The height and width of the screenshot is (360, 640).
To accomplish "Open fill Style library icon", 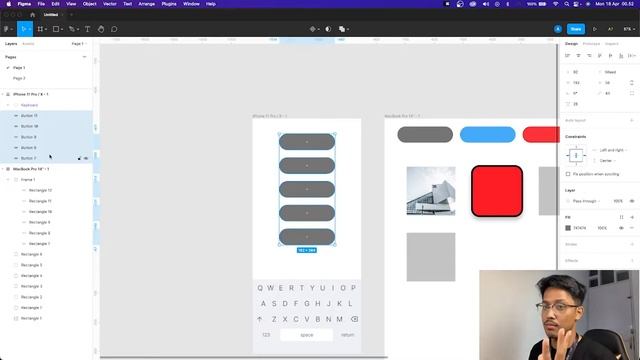I will [x=621, y=217].
